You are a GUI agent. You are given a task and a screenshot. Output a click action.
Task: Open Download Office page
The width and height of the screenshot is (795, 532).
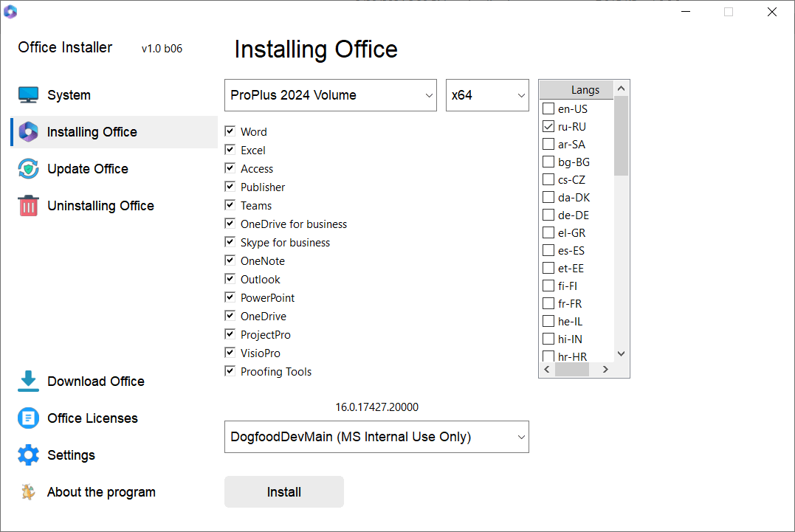pos(96,381)
